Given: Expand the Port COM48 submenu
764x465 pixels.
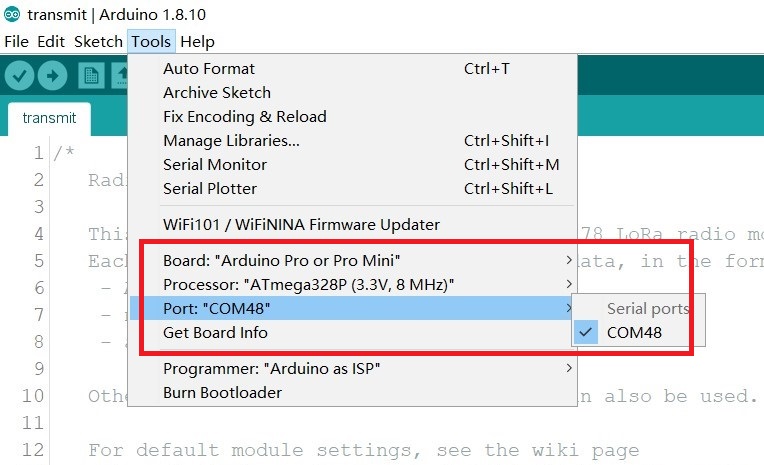Looking at the screenshot, I should (x=352, y=308).
